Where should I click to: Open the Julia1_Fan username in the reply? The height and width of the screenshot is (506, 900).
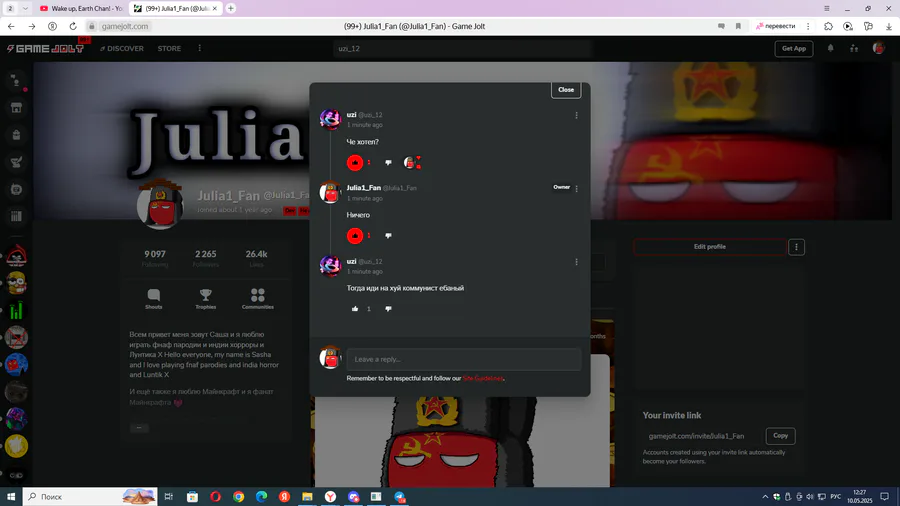(x=363, y=188)
